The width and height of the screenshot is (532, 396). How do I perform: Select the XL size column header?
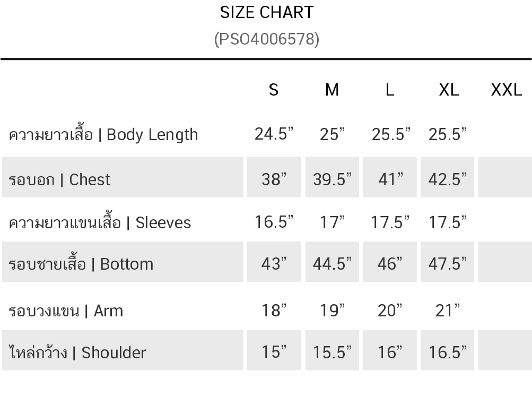448,90
